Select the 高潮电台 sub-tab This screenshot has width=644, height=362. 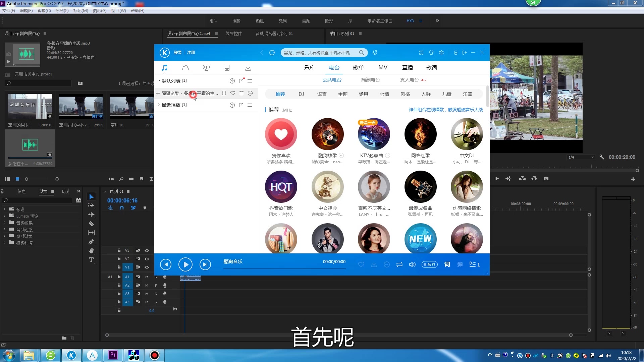[x=370, y=80]
